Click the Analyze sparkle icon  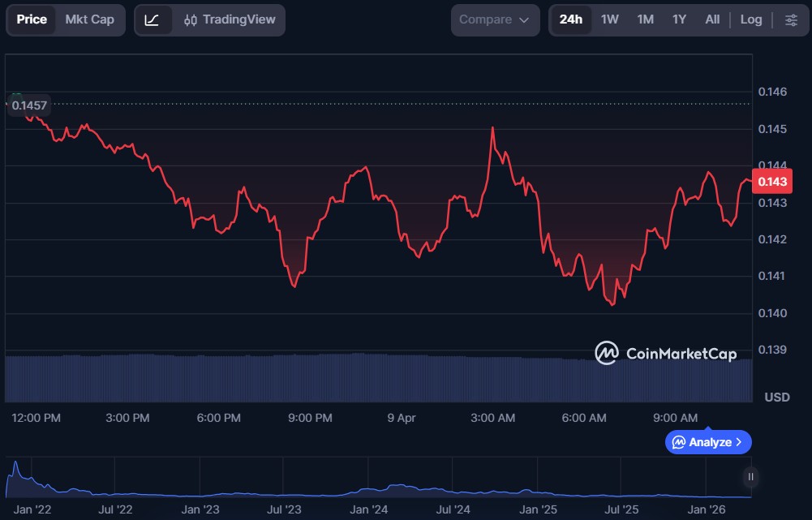tap(679, 442)
